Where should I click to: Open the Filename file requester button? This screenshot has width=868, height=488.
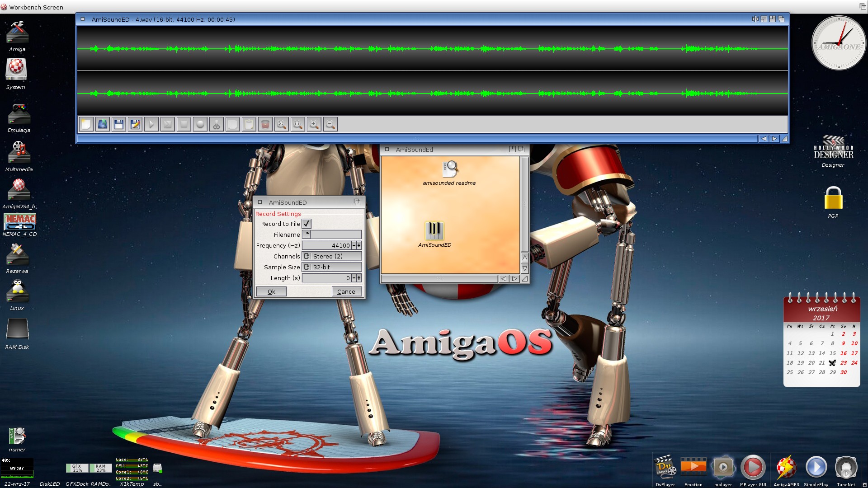[307, 235]
